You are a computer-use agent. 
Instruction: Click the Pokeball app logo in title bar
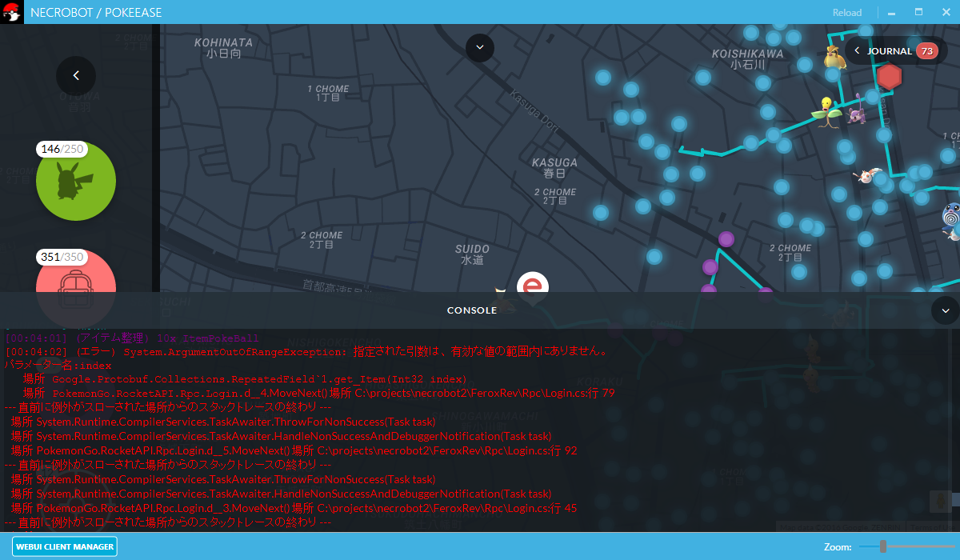coord(11,12)
